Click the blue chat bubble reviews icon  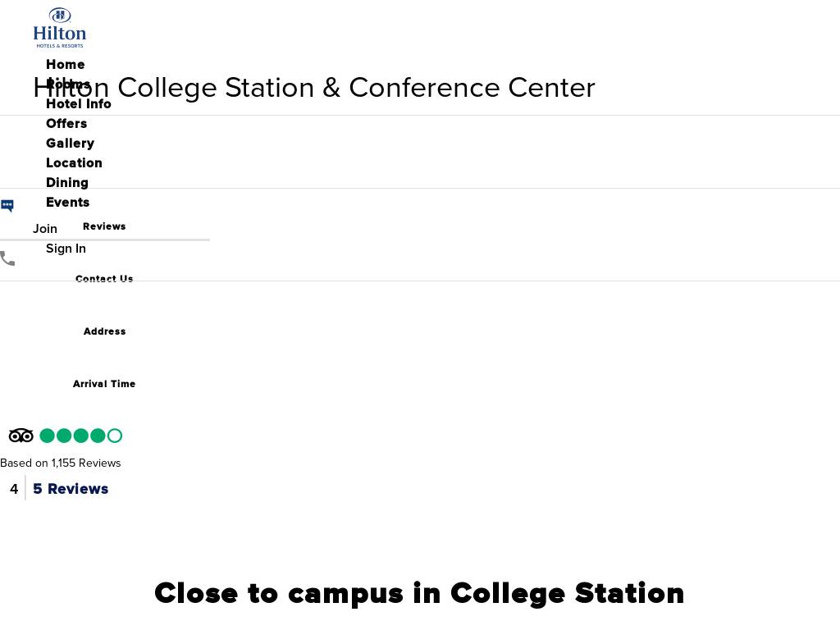[7, 206]
